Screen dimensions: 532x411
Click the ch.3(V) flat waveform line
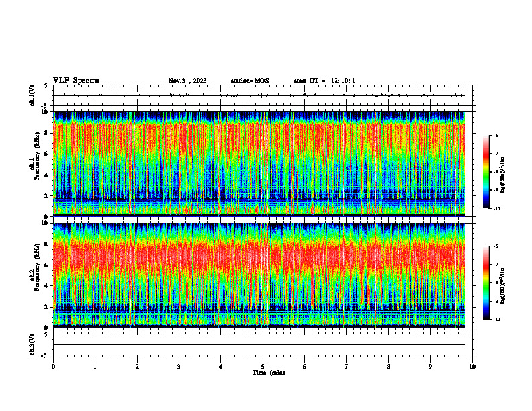259,345
